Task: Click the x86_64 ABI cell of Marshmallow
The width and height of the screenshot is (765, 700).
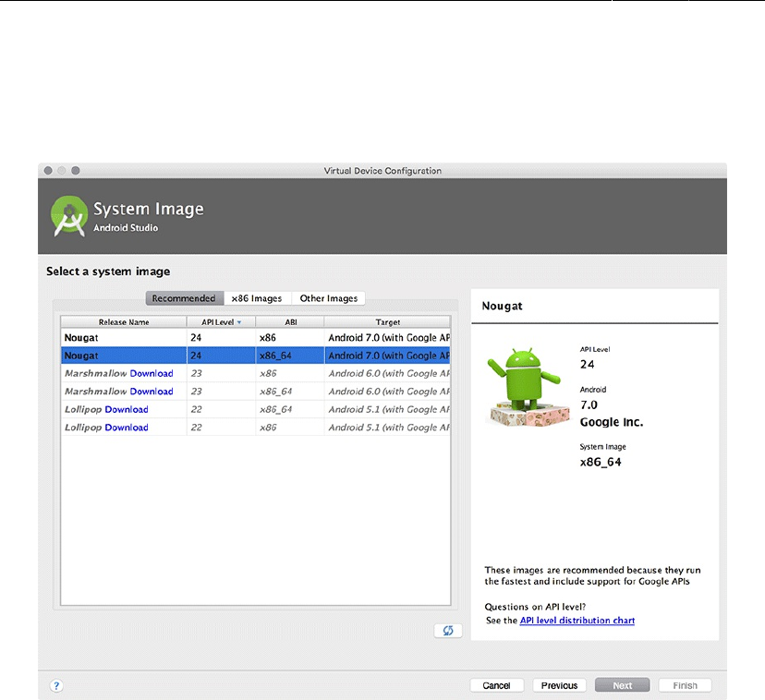Action: [290, 392]
